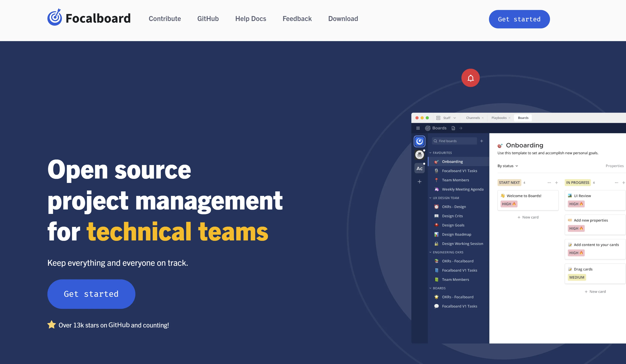
Task: Click the Ac workspace icon in sidebar
Action: (419, 168)
